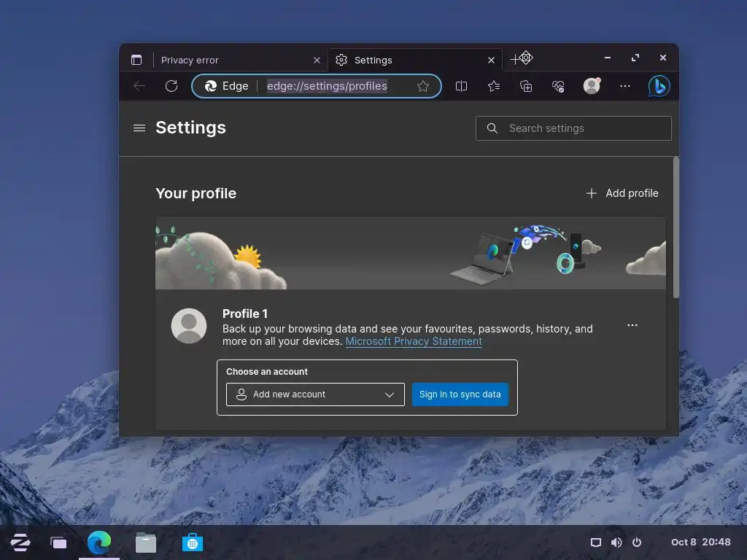747x560 pixels.
Task: Click the Add profile button
Action: (x=622, y=193)
